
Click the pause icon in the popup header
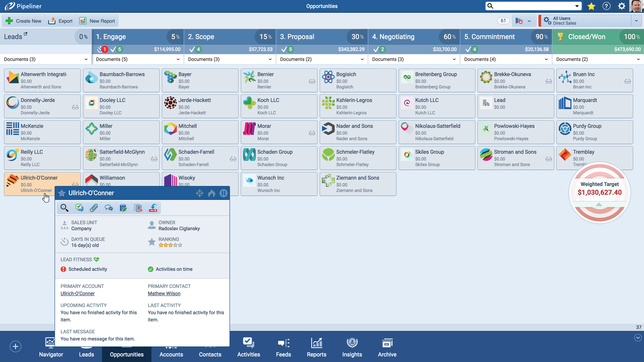click(224, 193)
